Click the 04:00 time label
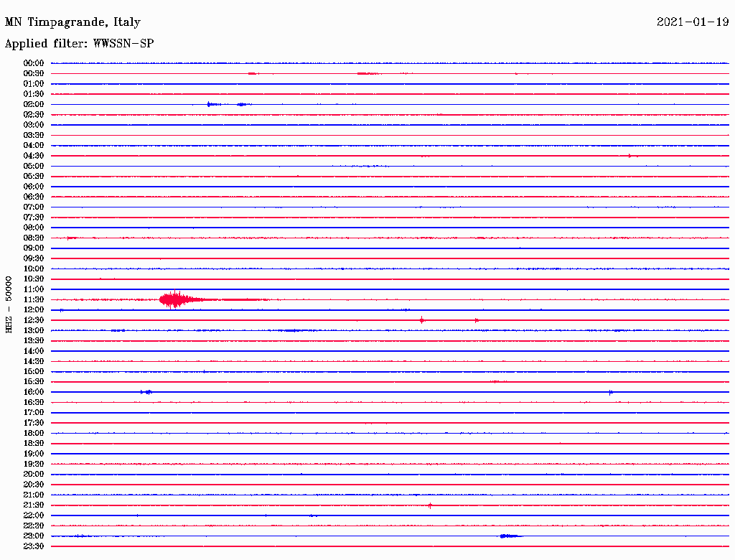The height and width of the screenshot is (560, 735). (34, 146)
